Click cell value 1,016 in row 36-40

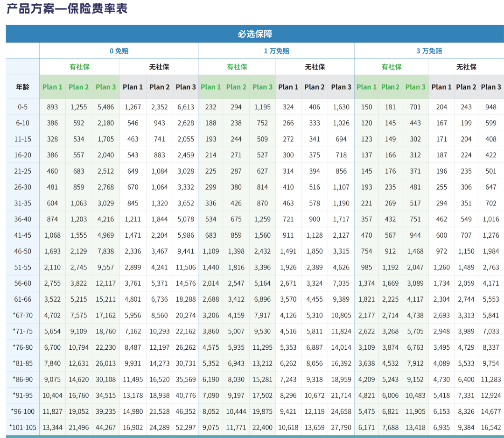[x=491, y=219]
